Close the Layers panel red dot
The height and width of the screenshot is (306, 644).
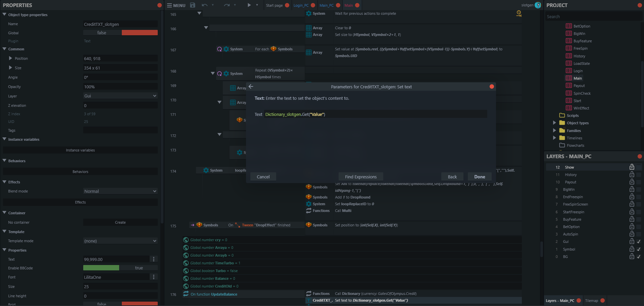[x=640, y=156]
